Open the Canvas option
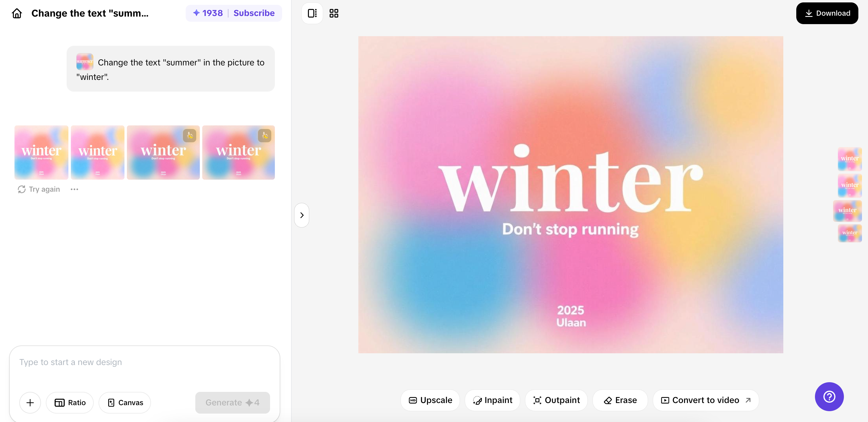This screenshot has width=868, height=422. [x=125, y=402]
